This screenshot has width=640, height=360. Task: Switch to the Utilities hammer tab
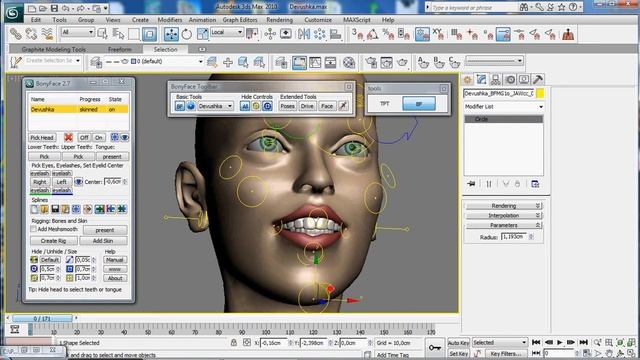click(x=538, y=80)
